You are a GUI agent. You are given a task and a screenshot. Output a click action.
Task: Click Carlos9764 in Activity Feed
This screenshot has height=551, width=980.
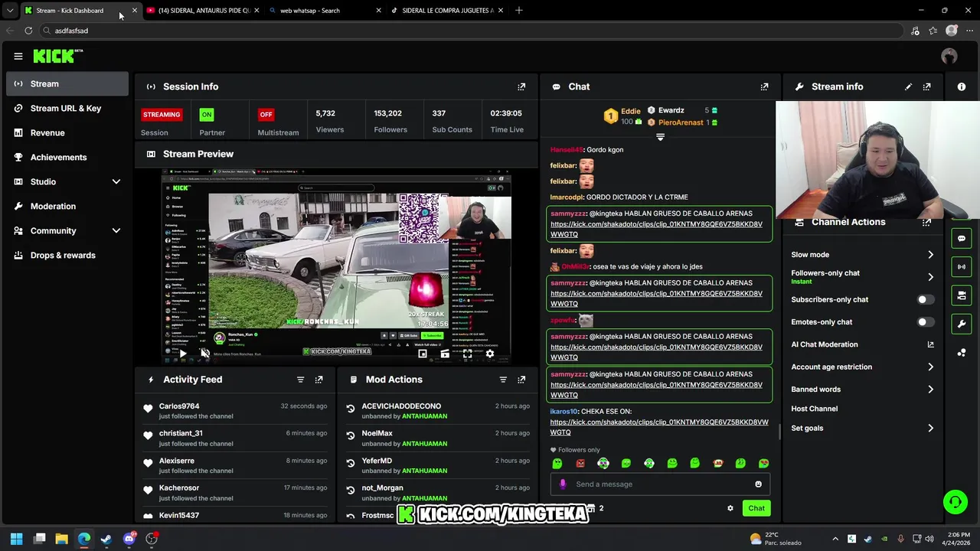point(179,406)
